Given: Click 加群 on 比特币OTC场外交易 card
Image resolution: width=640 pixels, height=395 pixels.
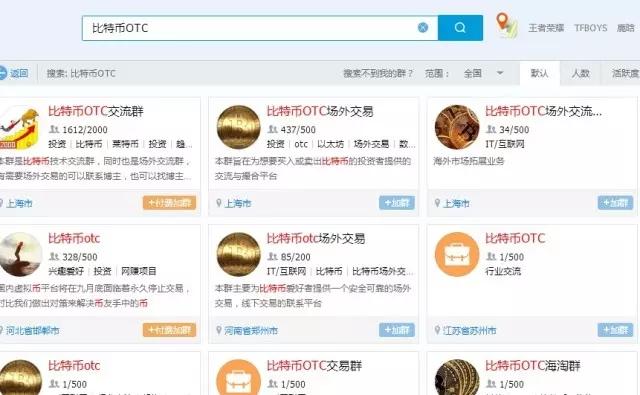Looking at the screenshot, I should pos(397,203).
